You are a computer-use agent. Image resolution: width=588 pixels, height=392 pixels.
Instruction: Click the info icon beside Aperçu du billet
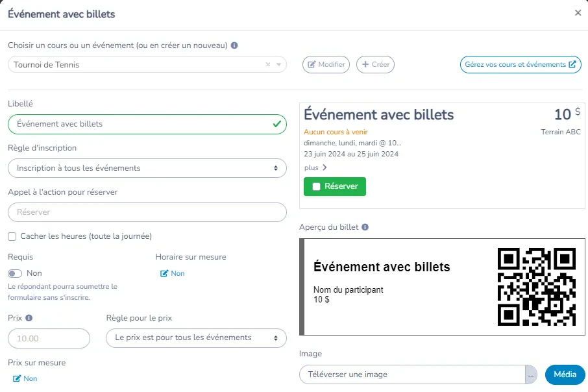click(x=365, y=227)
